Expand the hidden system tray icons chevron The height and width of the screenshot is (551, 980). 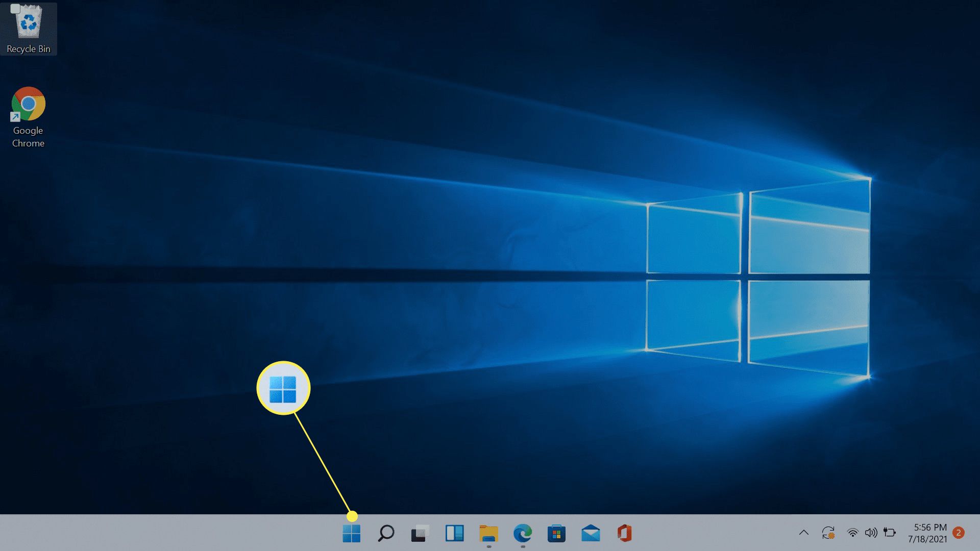(x=804, y=533)
